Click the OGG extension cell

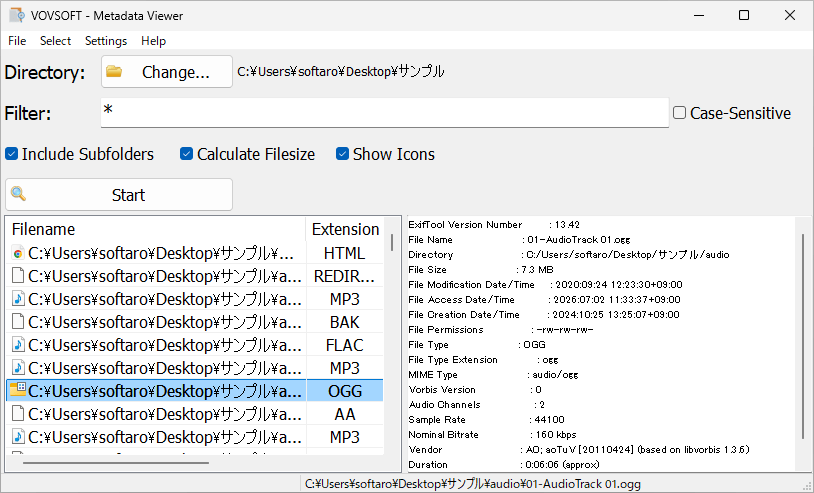coord(345,391)
